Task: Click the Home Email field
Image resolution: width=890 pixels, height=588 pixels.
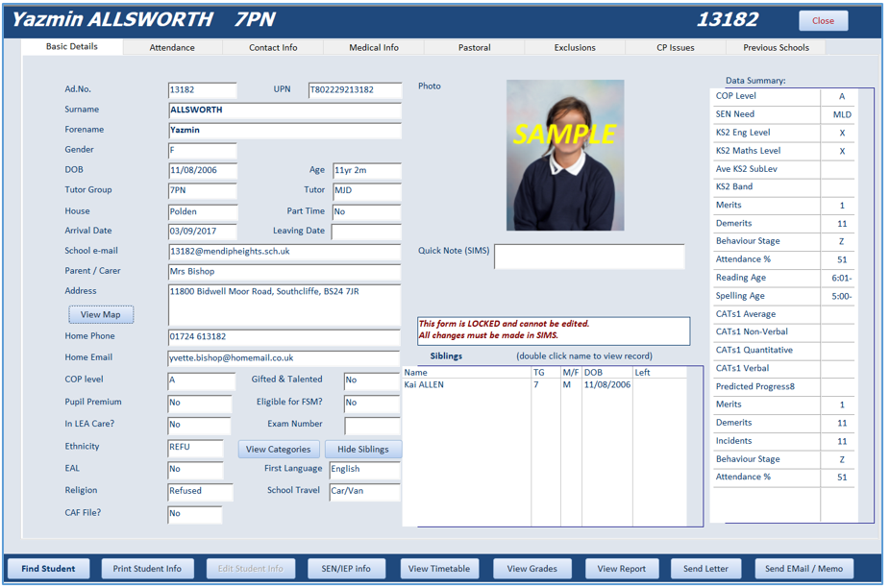Action: [284, 358]
